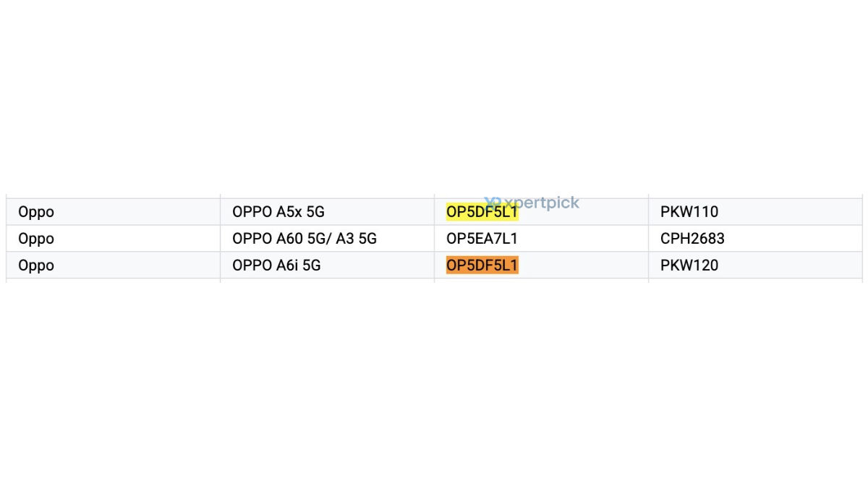Select the OPPO A6i 5G cell
868x492 pixels.
[327, 266]
